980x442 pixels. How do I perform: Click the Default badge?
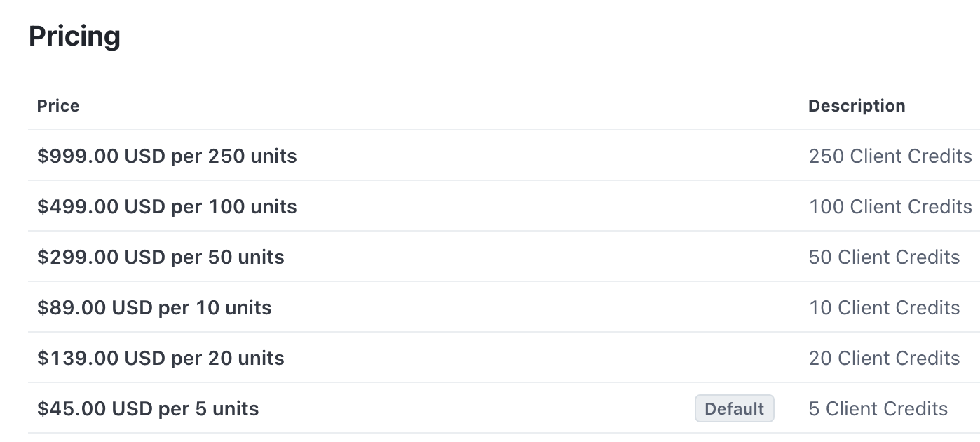734,408
